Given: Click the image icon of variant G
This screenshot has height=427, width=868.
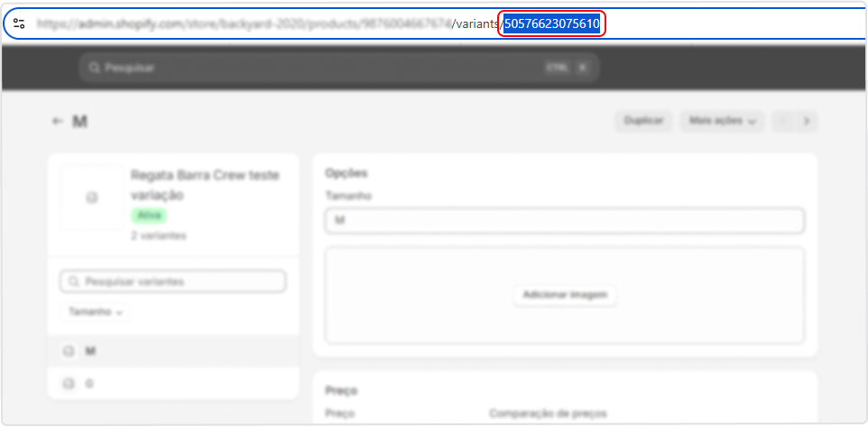Looking at the screenshot, I should [x=68, y=383].
